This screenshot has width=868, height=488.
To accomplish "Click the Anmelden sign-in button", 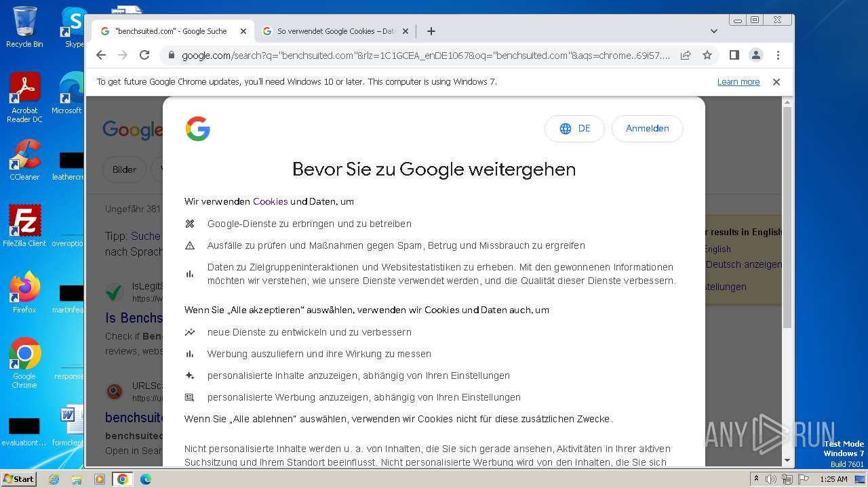I will (647, 129).
